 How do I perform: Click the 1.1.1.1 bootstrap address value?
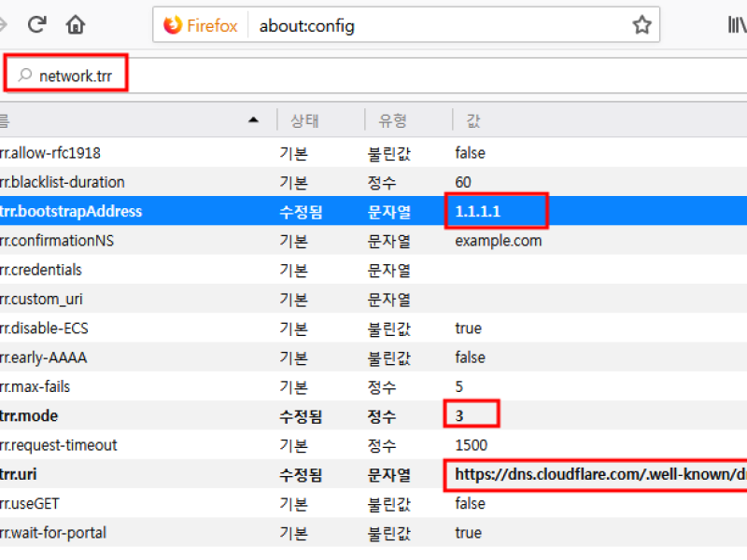pyautogui.click(x=478, y=211)
